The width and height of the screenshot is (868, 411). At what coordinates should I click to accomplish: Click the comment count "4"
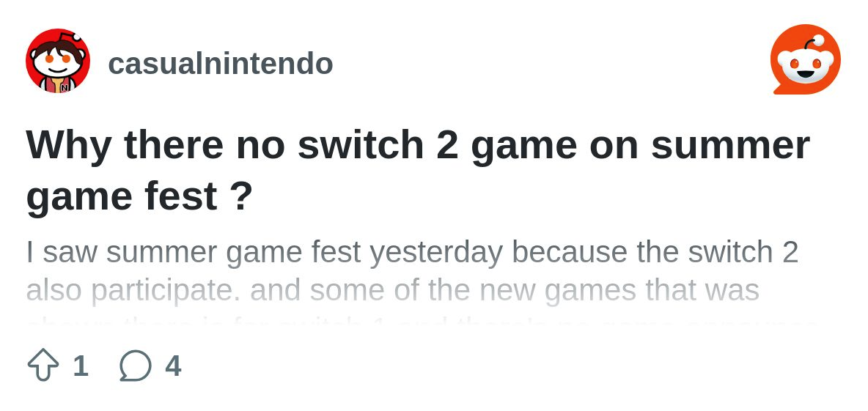173,366
